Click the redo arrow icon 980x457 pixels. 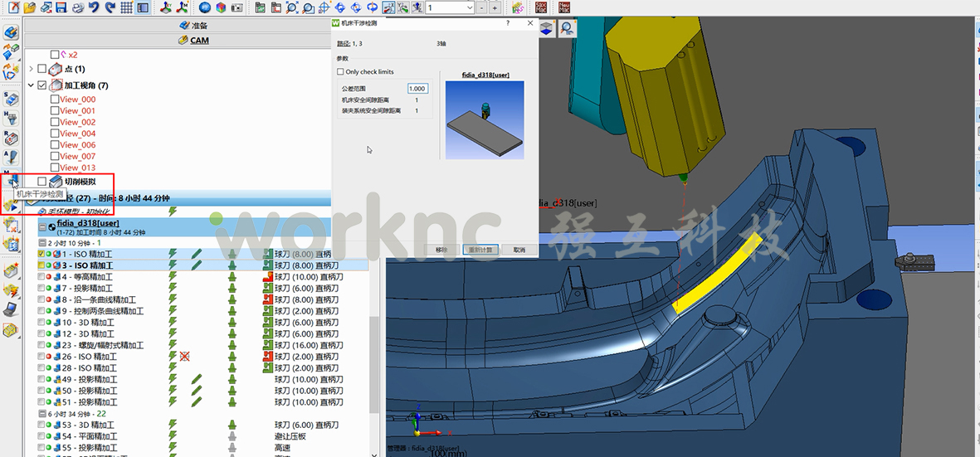pos(110,8)
